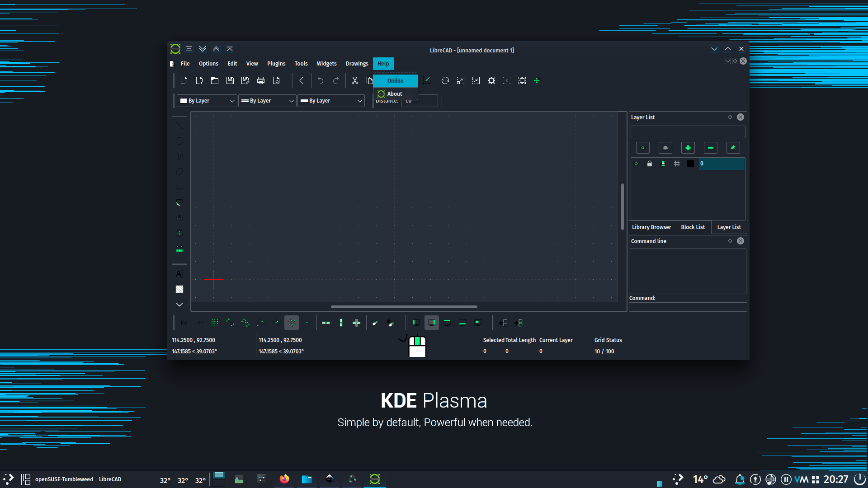Open Print Preview from the toolbar
Viewport: 868px width, 488px height.
(276, 80)
